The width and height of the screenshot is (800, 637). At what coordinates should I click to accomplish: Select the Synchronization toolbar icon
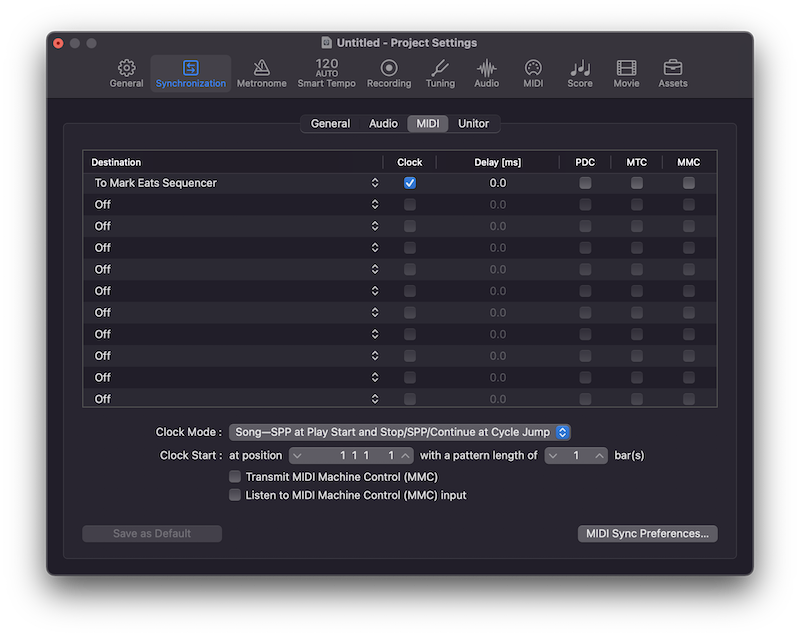tap(190, 73)
